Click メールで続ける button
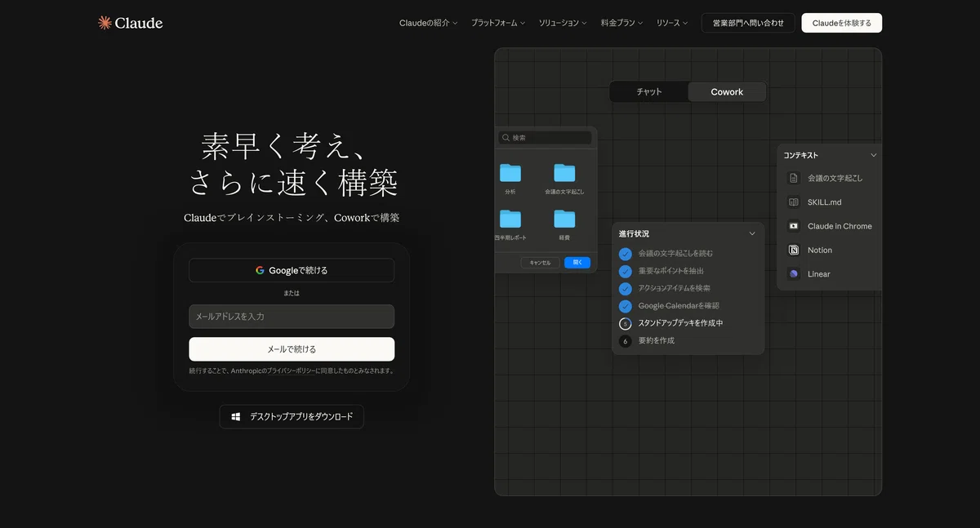The width and height of the screenshot is (980, 528). coord(292,349)
